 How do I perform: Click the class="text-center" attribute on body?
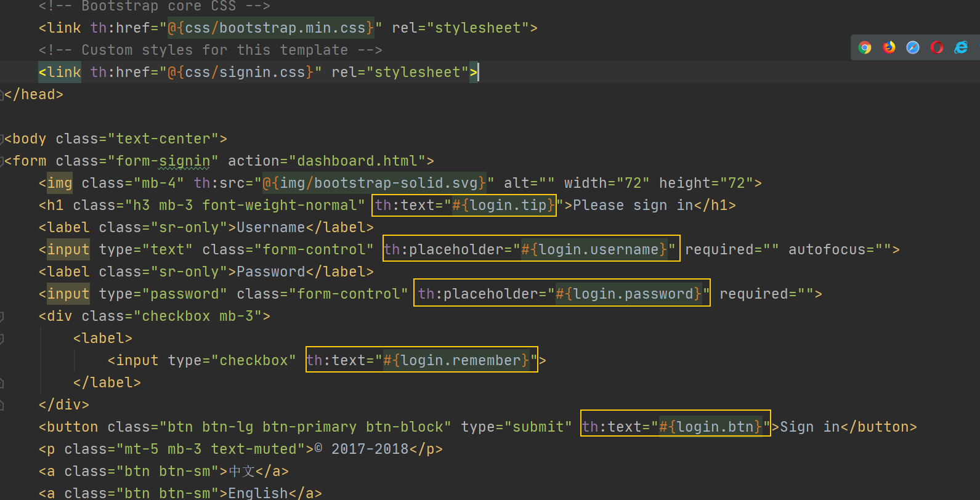(x=137, y=139)
